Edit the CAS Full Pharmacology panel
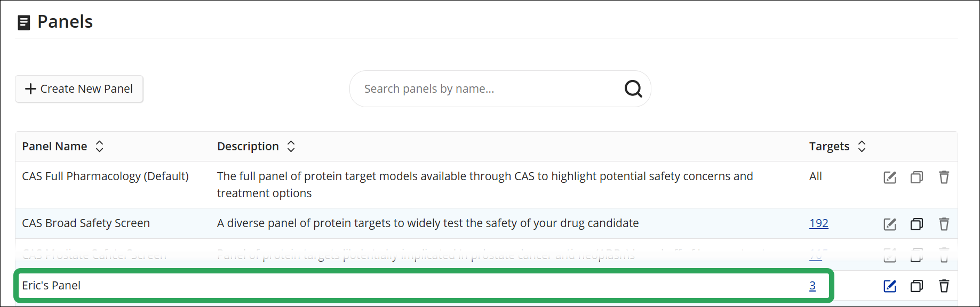980x307 pixels. pos(890,177)
